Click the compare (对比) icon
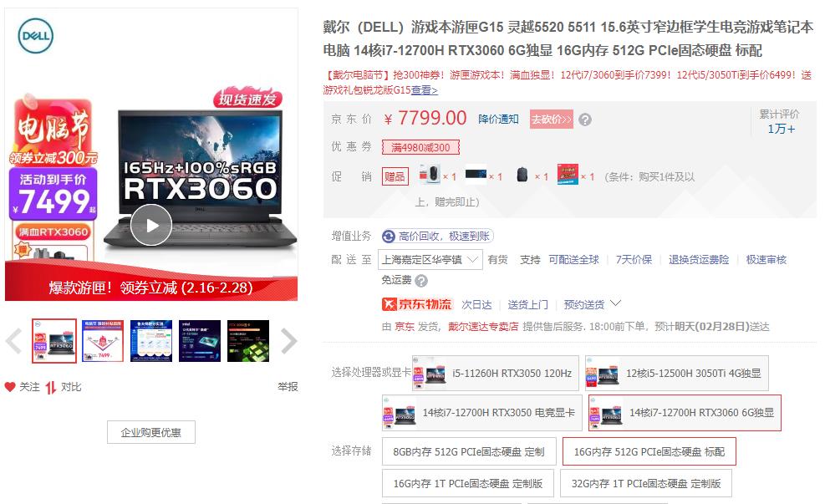 50,388
